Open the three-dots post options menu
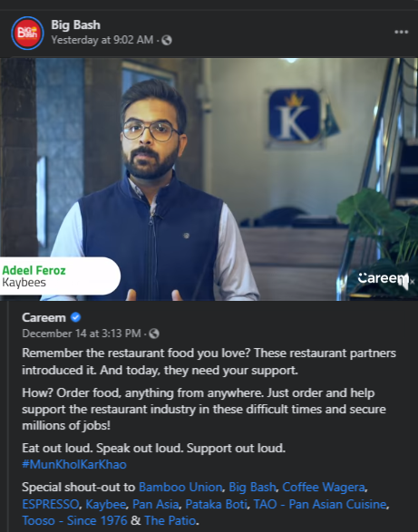 tap(401, 32)
